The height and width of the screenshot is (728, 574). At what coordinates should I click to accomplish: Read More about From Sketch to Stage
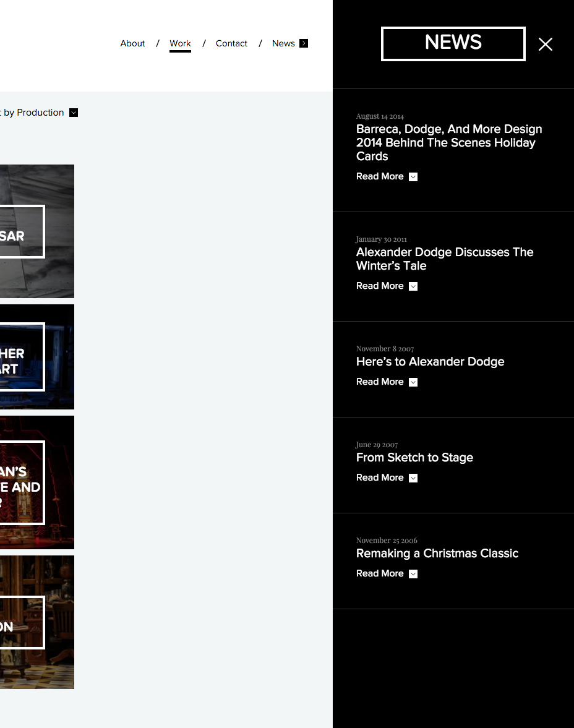pyautogui.click(x=380, y=477)
